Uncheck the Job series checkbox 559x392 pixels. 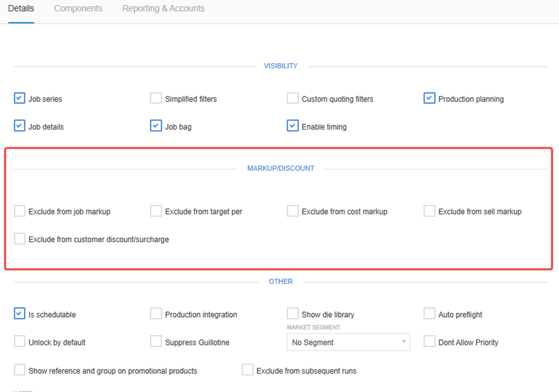[x=20, y=99]
